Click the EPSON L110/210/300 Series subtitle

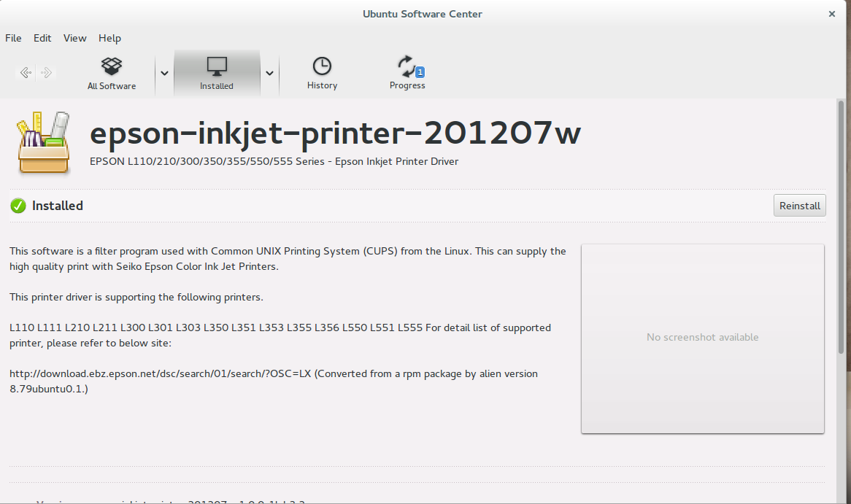click(x=274, y=162)
